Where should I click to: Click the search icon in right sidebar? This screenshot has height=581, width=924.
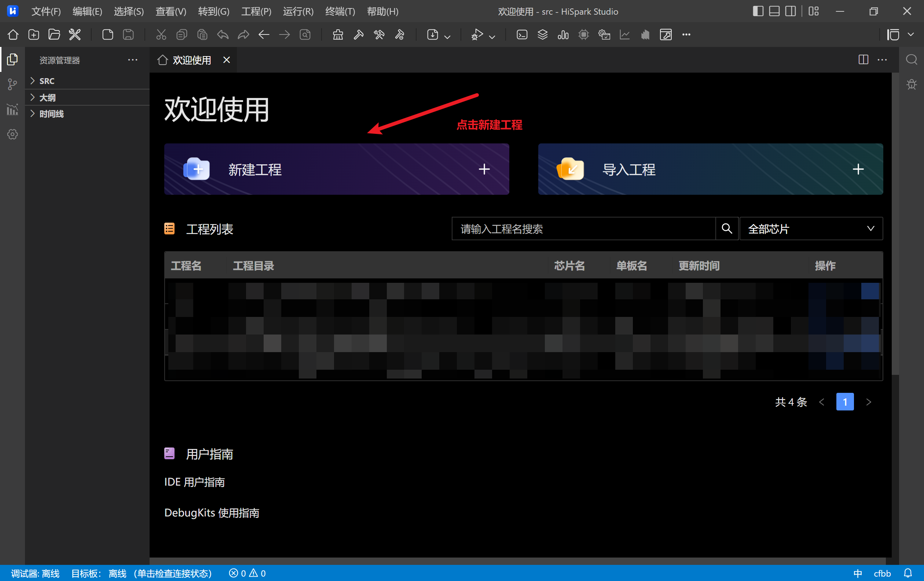click(911, 59)
